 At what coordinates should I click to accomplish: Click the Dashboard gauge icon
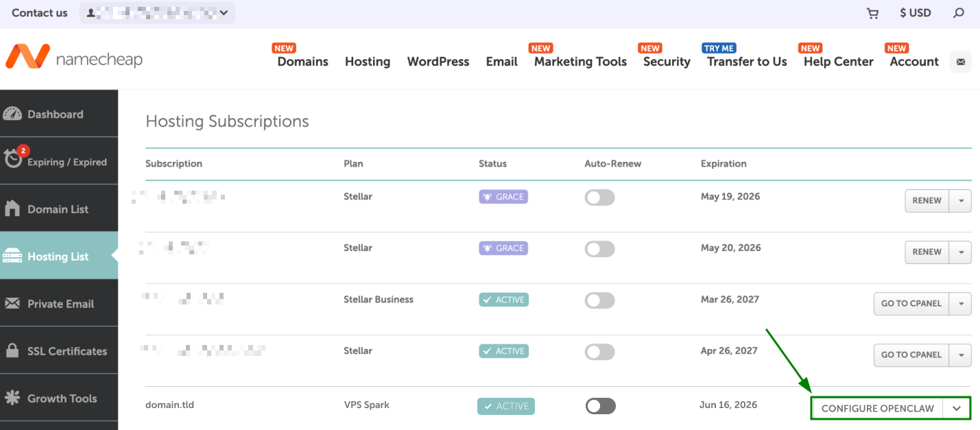12,115
